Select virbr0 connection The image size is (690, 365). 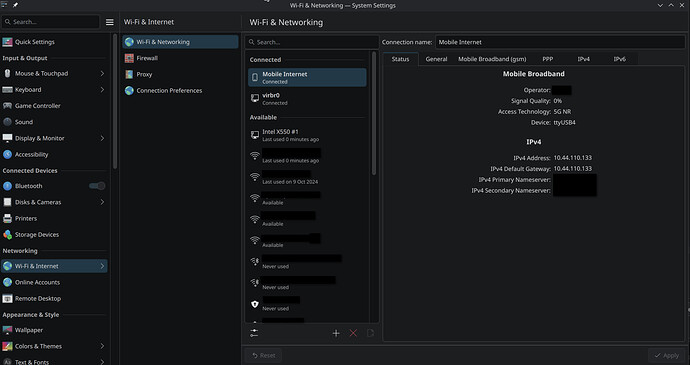307,99
